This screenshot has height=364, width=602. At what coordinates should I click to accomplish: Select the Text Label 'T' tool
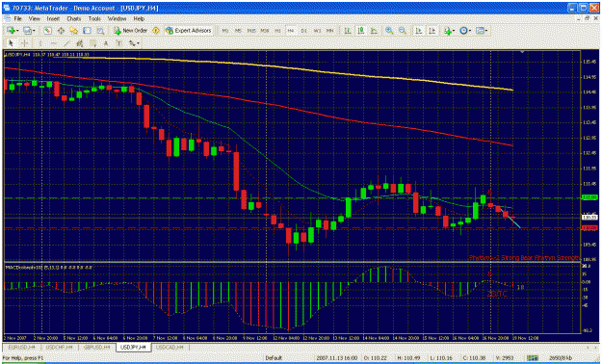tap(119, 43)
